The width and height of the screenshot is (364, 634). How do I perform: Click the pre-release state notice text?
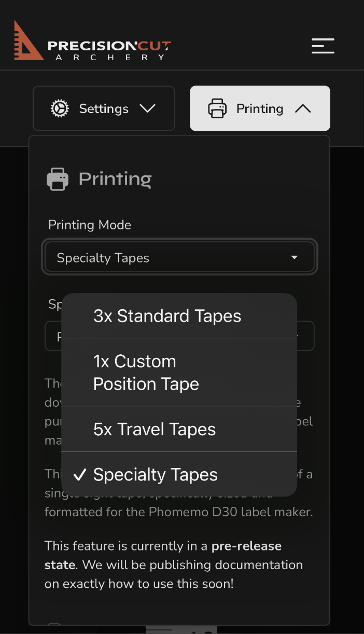click(x=174, y=565)
